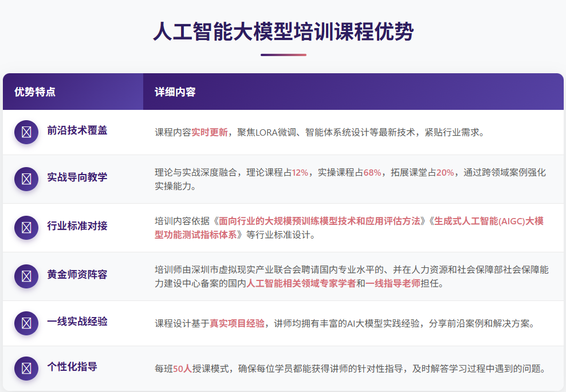Click the 前沿技术覆盖 row title

click(77, 130)
